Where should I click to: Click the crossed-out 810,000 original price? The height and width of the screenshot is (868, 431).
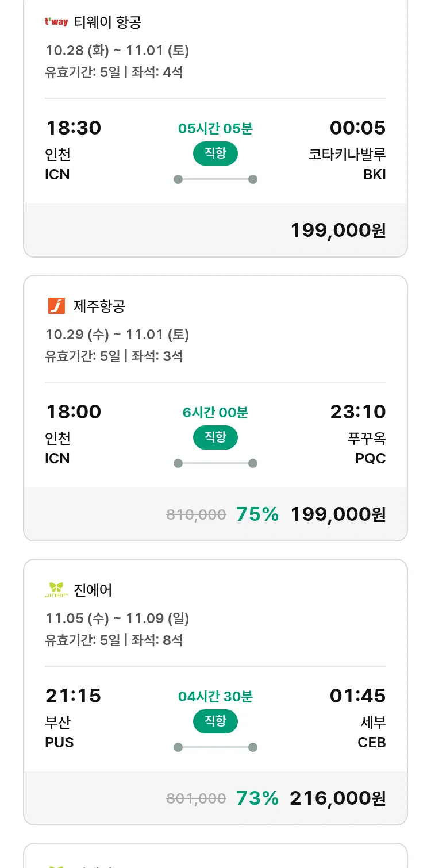[x=196, y=515]
